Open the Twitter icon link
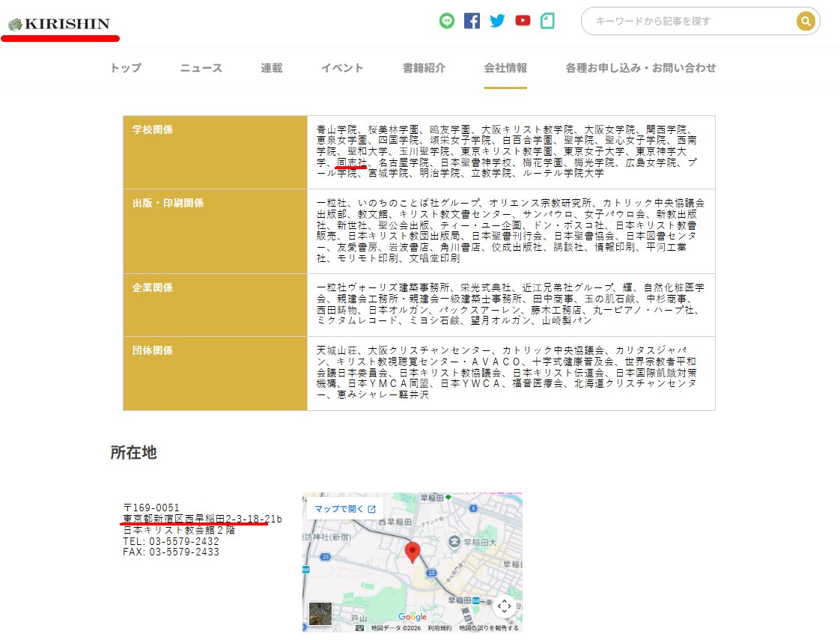840x640 pixels. pos(497,21)
